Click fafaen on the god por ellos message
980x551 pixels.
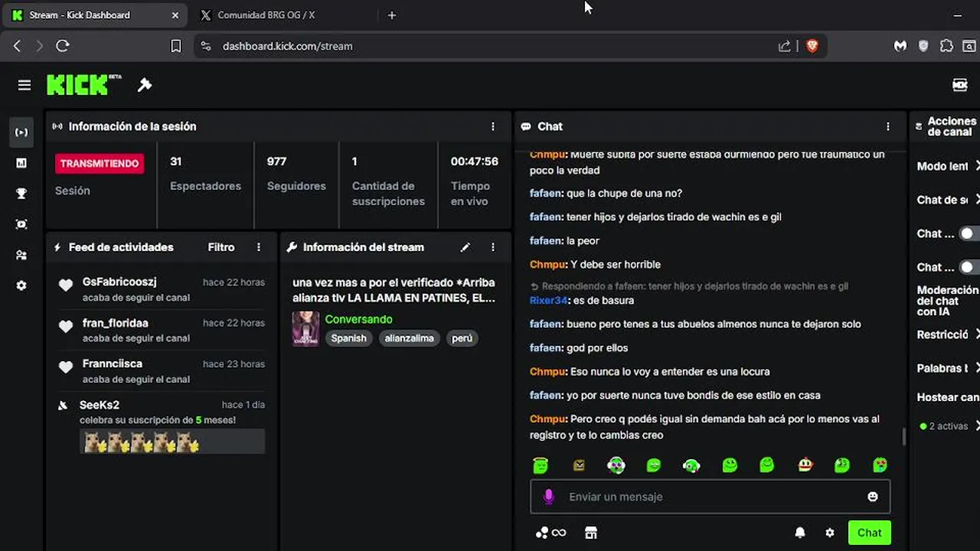coord(546,347)
